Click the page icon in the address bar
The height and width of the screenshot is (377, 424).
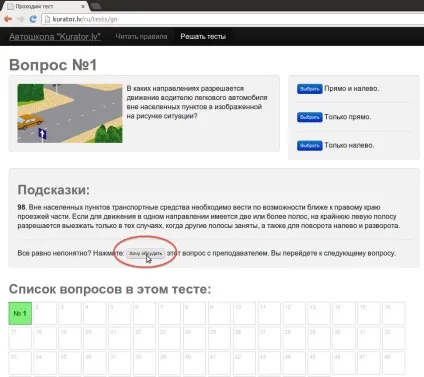click(x=47, y=19)
